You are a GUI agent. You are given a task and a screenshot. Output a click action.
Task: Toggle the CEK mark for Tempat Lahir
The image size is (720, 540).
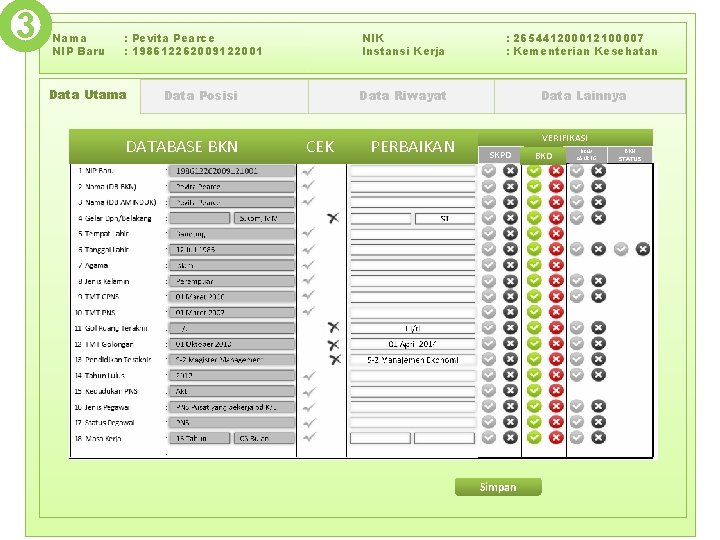(x=308, y=233)
